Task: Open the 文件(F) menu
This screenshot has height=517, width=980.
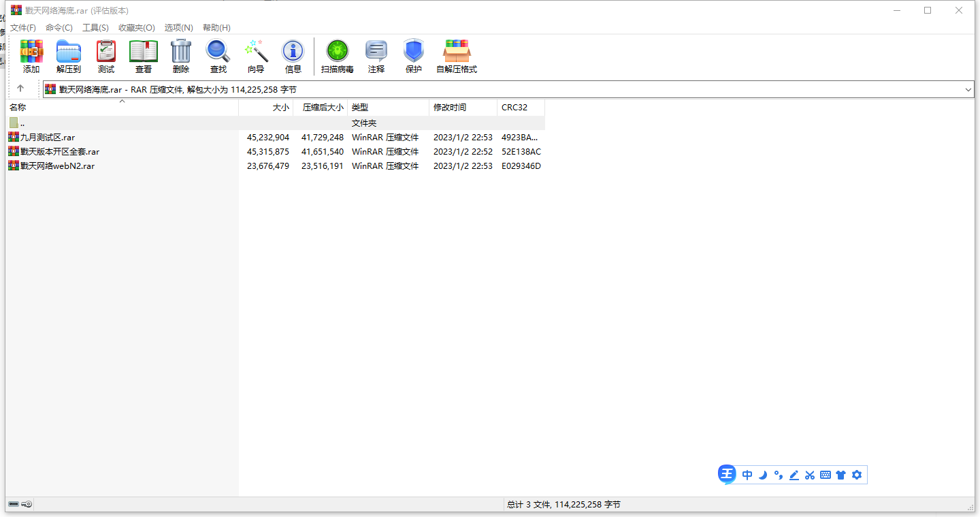Action: (x=23, y=28)
